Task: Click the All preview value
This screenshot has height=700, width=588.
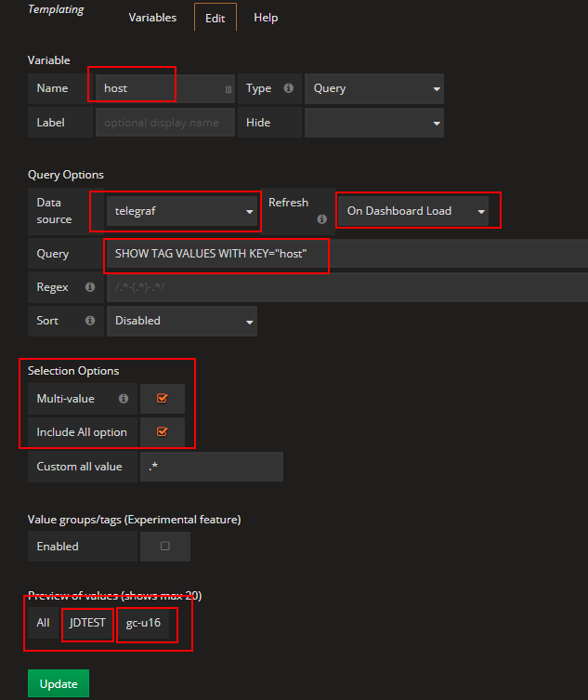Action: [44, 623]
